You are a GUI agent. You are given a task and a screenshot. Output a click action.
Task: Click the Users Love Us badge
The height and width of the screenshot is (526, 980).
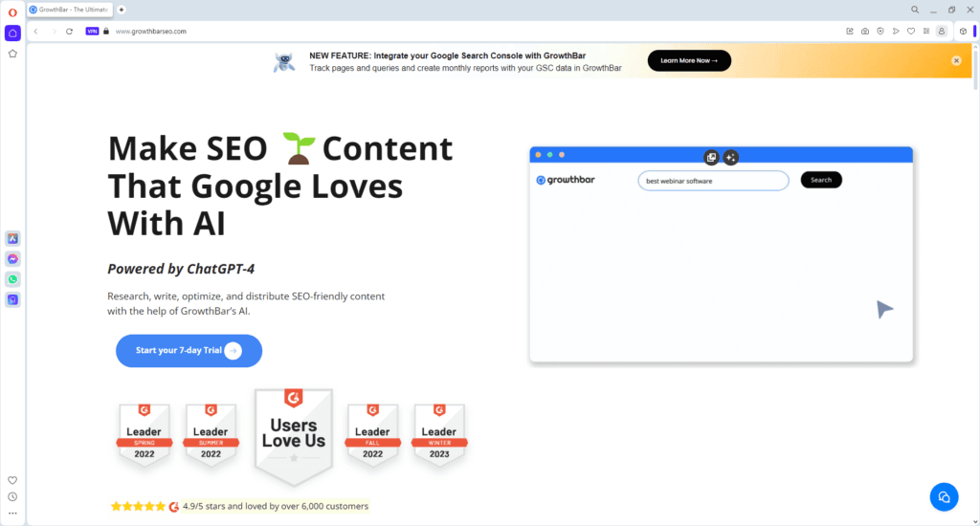tap(293, 437)
